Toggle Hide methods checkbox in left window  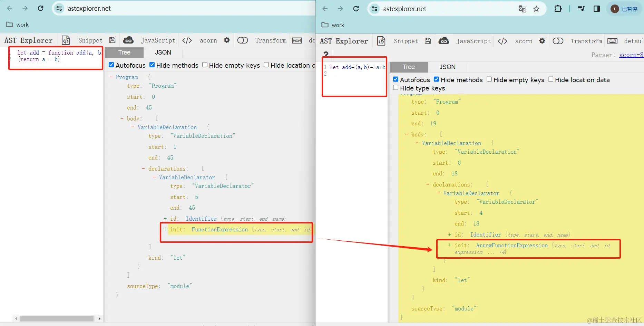152,65
